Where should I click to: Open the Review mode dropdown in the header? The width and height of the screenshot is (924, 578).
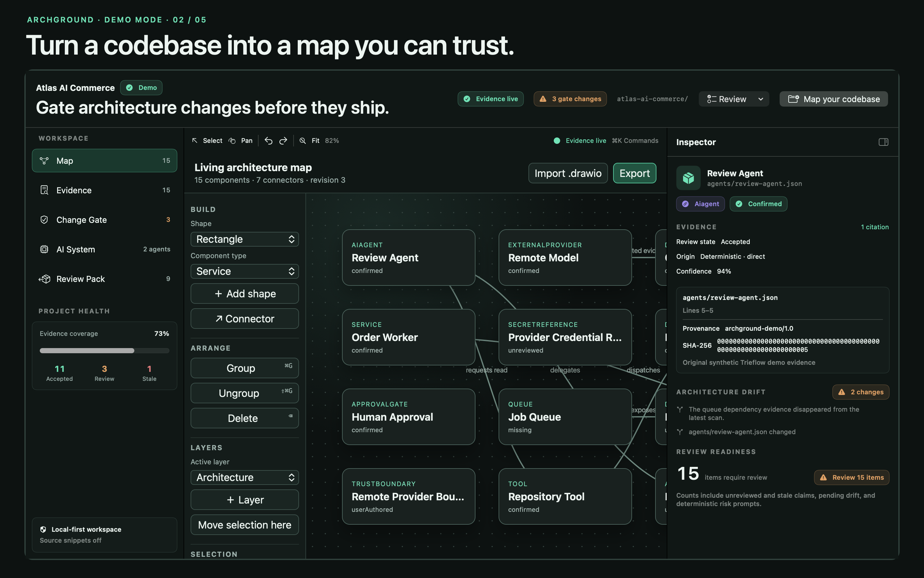[x=733, y=99]
